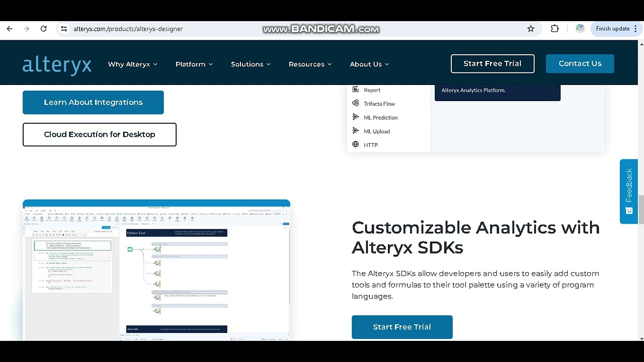Screen dimensions: 644x362
Task: Click the Alteryx logo
Action: click(57, 65)
